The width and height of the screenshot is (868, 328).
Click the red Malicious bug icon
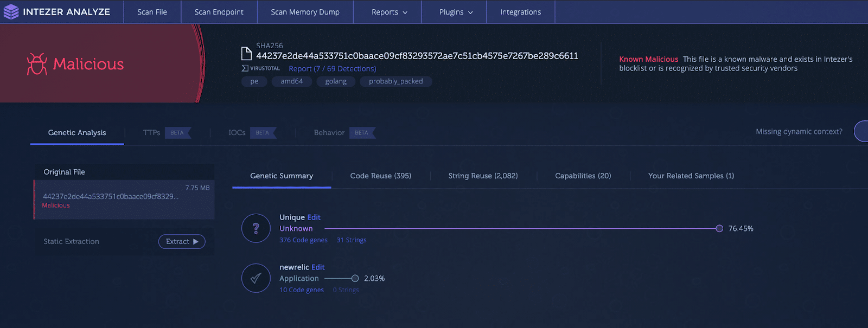[x=37, y=64]
